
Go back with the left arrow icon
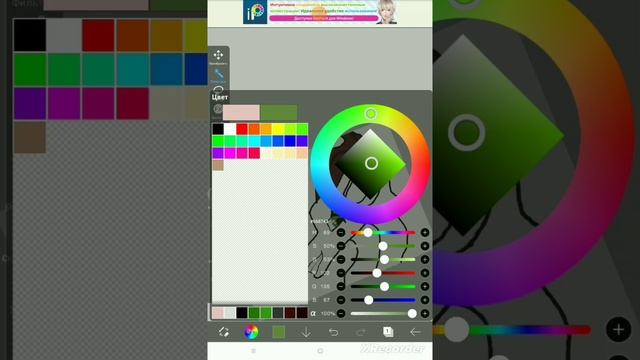coord(415,332)
